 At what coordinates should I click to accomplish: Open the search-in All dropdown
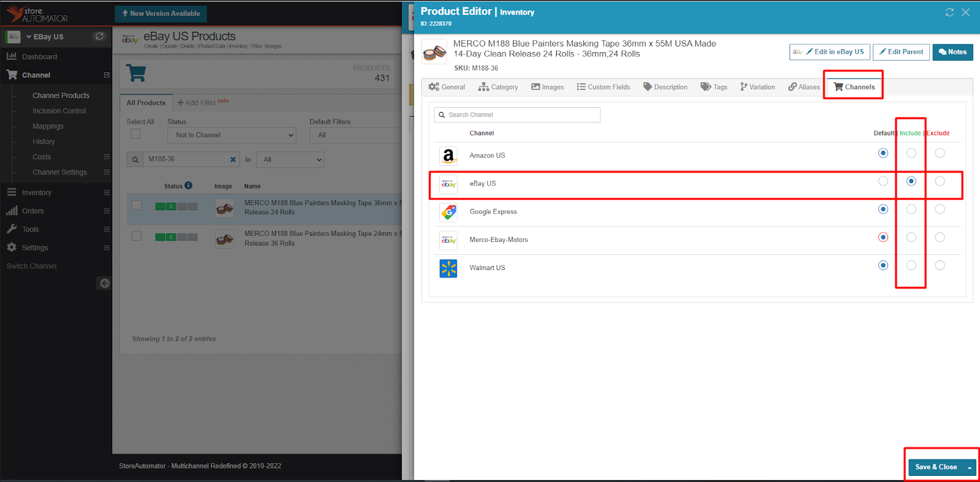click(x=290, y=160)
